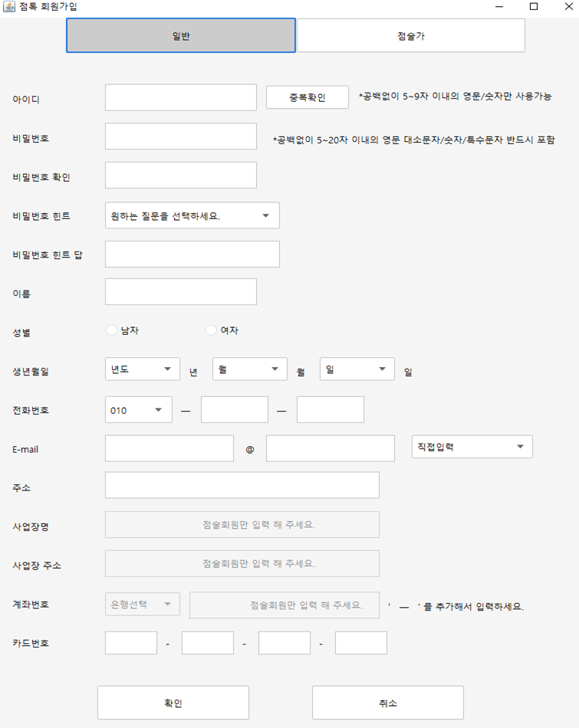Open the 비밀번호 힌트 question dropdown
This screenshot has width=579, height=728.
[192, 215]
